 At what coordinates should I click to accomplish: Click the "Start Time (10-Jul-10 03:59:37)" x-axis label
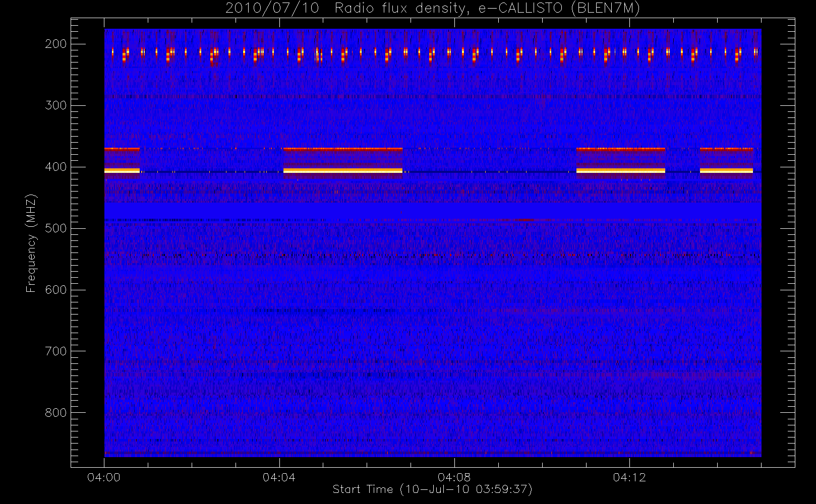(432, 489)
